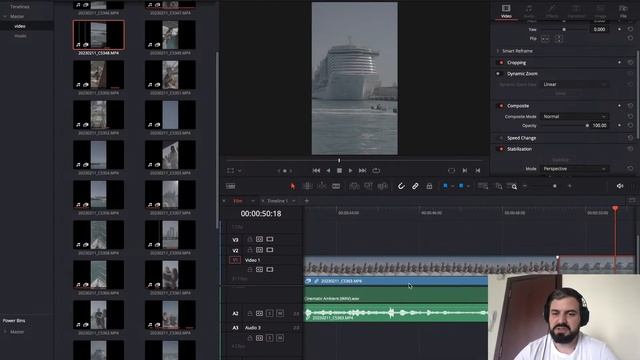Toggle the Cropping enable switch
The image size is (640, 360).
click(x=501, y=63)
